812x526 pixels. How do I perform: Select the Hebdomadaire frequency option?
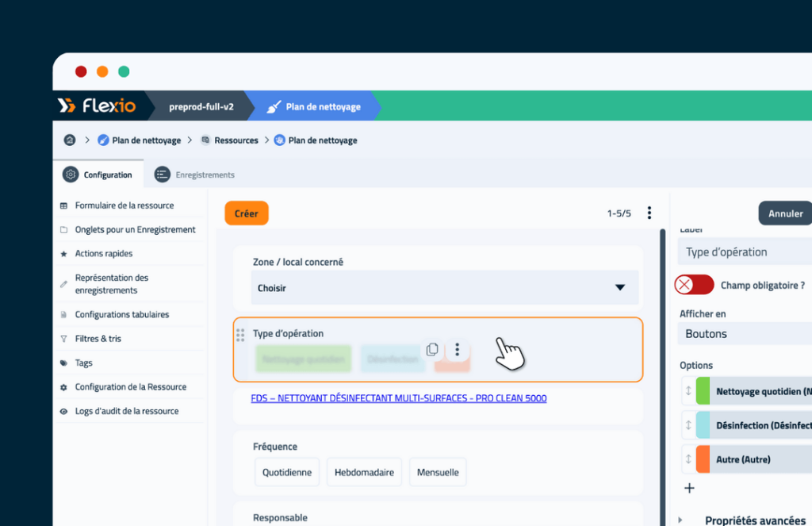point(364,472)
